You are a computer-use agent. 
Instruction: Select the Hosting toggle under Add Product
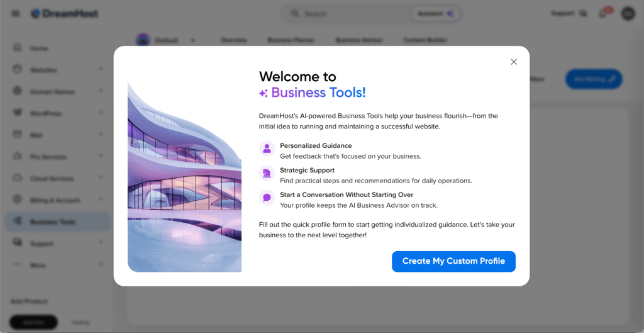coord(80,322)
